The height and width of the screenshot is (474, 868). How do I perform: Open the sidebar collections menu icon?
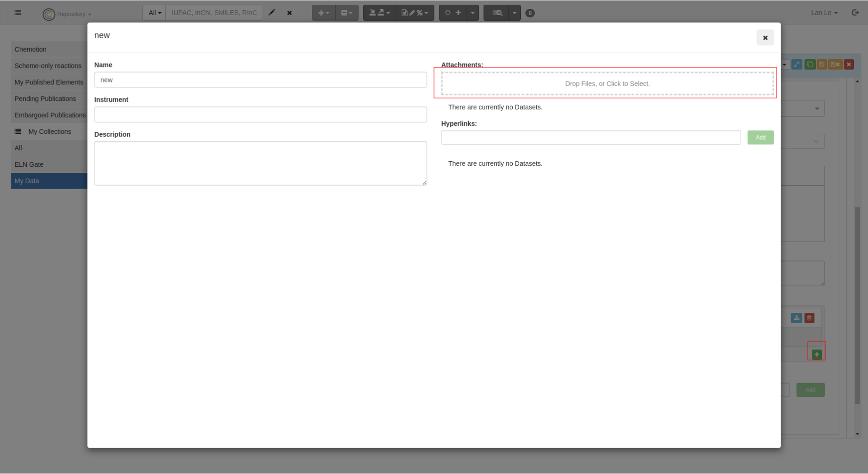(x=18, y=12)
